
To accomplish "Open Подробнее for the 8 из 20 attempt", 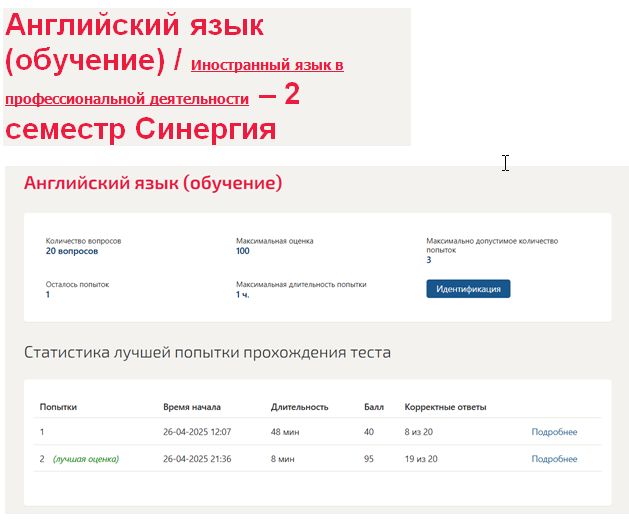I will click(x=554, y=432).
